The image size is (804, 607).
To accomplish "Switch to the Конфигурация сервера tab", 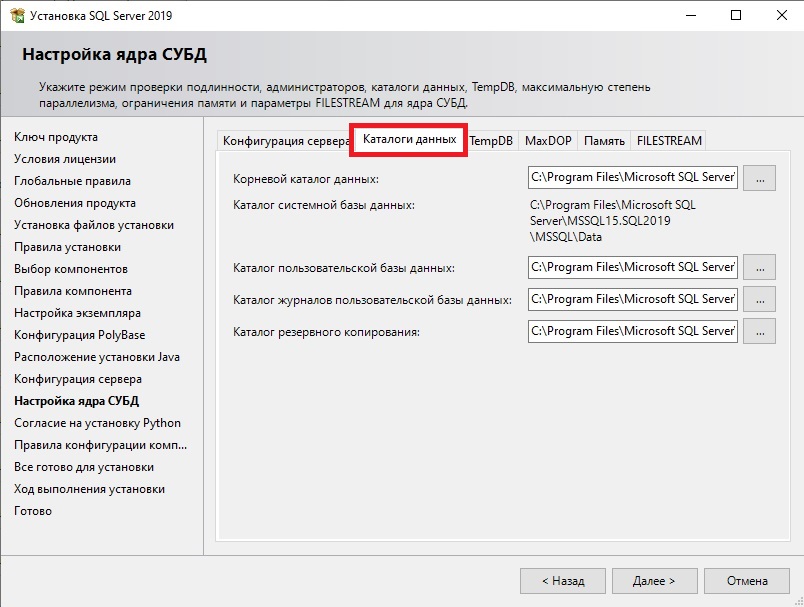I will click(x=285, y=140).
